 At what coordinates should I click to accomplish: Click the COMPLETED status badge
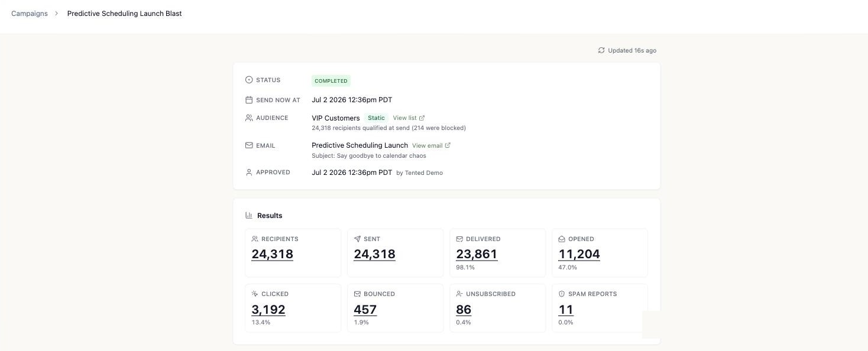point(331,80)
